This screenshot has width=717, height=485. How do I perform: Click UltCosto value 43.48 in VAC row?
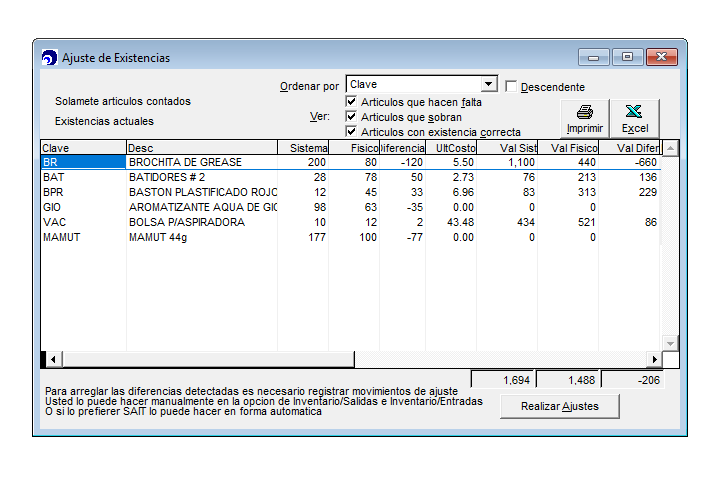pos(460,222)
